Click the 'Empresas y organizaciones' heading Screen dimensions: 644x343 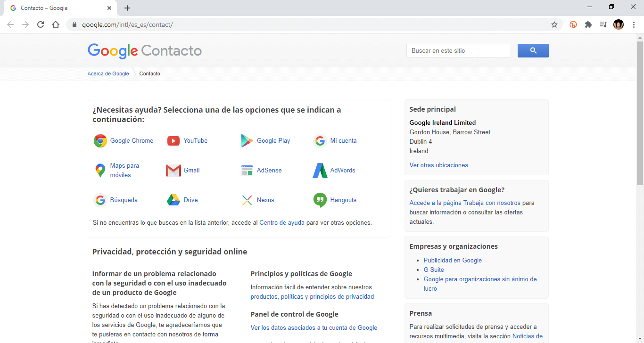click(454, 246)
